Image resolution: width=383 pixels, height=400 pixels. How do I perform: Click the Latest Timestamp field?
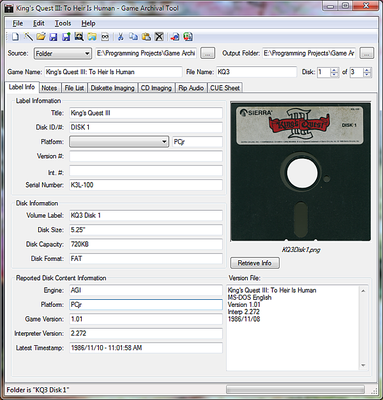[x=146, y=348]
